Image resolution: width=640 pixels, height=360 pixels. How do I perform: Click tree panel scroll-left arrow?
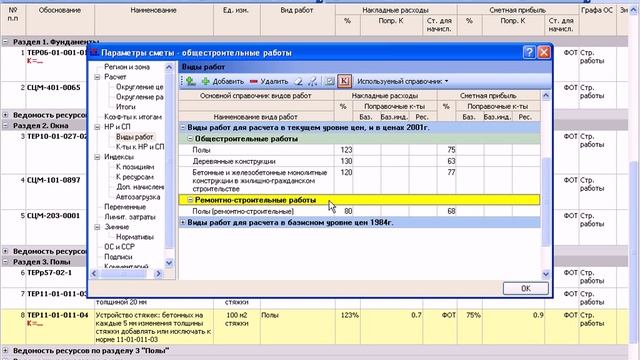click(93, 273)
